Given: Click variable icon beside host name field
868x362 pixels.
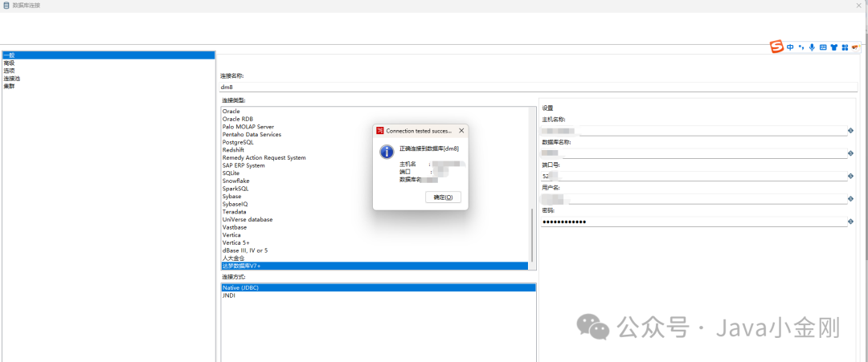Looking at the screenshot, I should (851, 130).
